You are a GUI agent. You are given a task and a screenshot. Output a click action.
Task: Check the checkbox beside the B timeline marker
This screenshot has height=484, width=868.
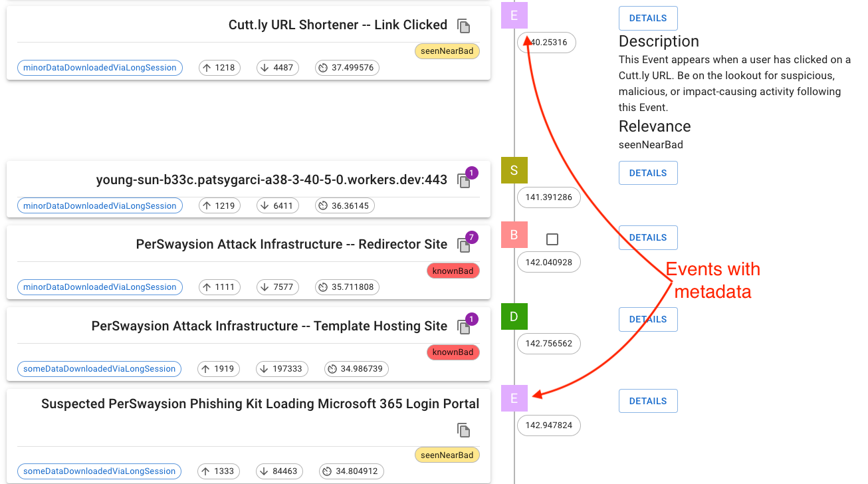pos(554,237)
